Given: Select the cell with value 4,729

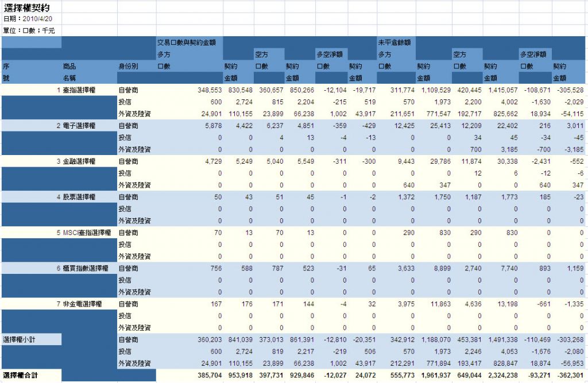Looking at the screenshot, I should tap(214, 161).
